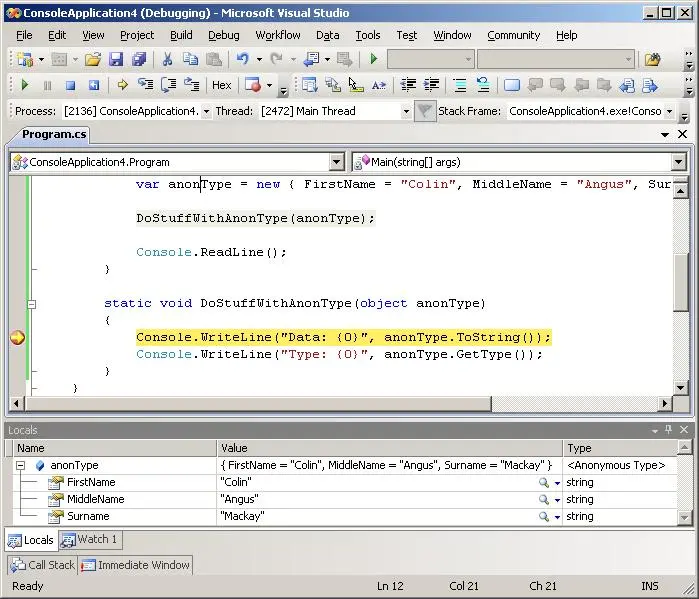The image size is (699, 599).
Task: Click the magnifier visualizer for MiddleName
Action: [x=543, y=500]
